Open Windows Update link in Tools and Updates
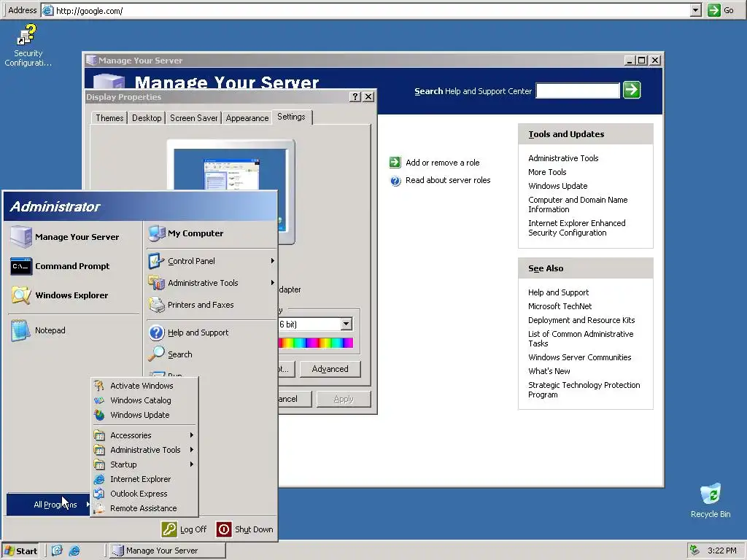 (557, 186)
